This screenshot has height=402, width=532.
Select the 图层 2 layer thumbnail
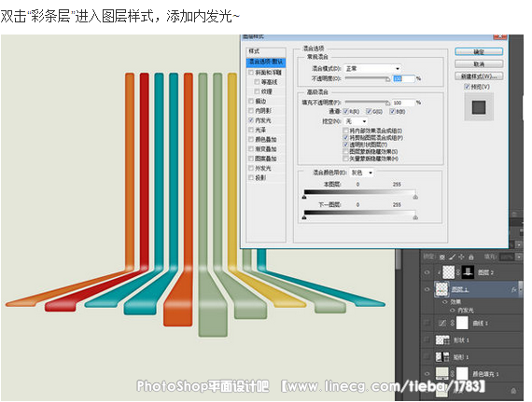pyautogui.click(x=449, y=272)
